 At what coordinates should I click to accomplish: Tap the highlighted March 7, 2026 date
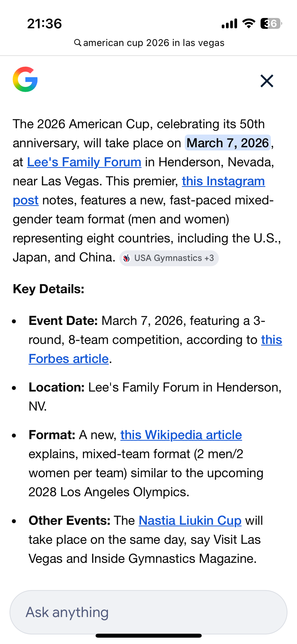[x=228, y=143]
